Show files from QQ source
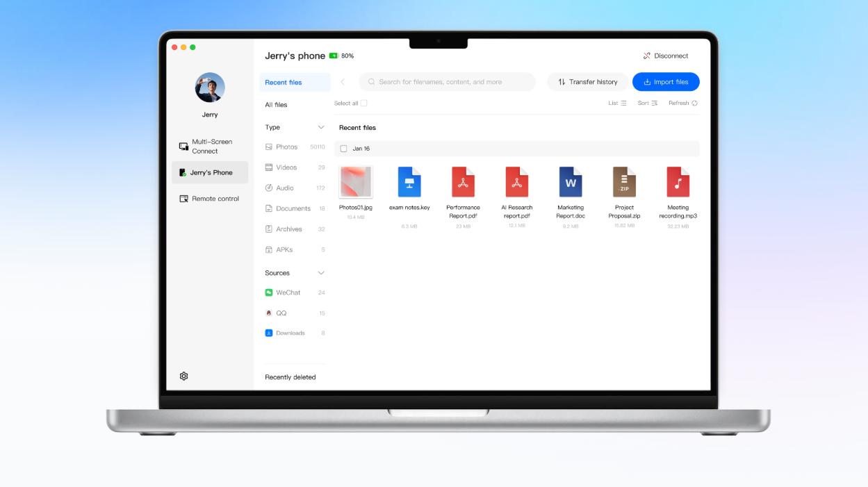This screenshot has width=868, height=487. [295, 313]
